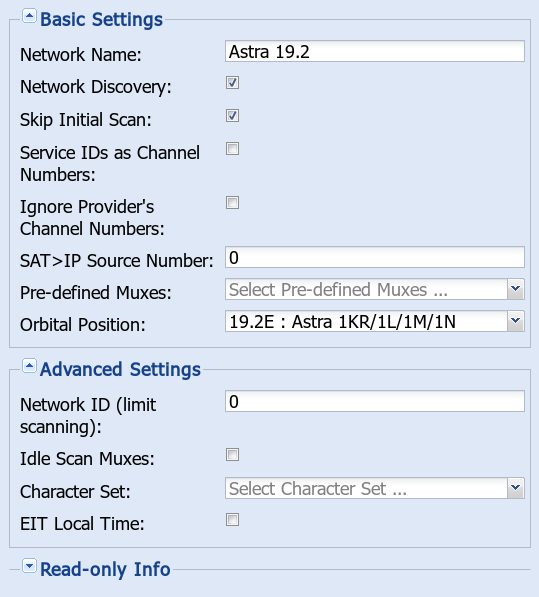Open the Pre-defined Muxes dropdown arrow
Screen dimensions: 539x597
[x=516, y=289]
